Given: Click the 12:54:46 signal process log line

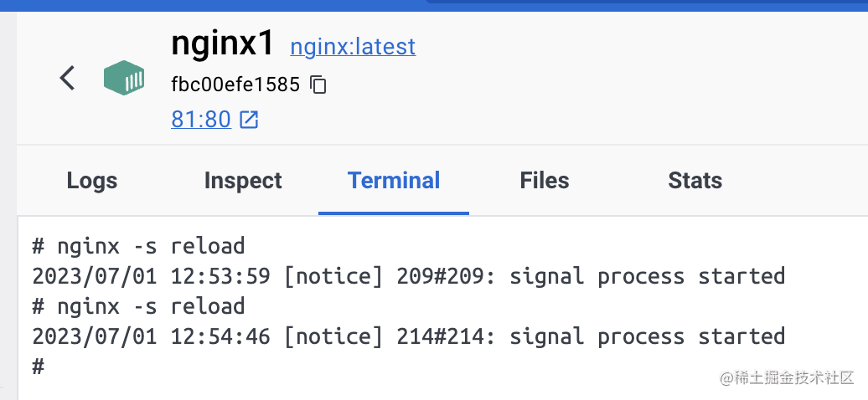Looking at the screenshot, I should pyautogui.click(x=409, y=336).
